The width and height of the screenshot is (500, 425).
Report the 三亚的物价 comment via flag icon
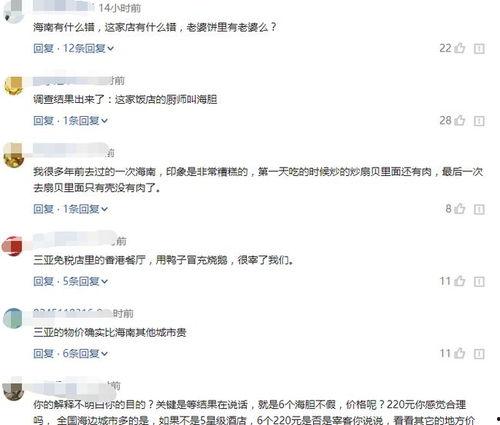pos(479,354)
